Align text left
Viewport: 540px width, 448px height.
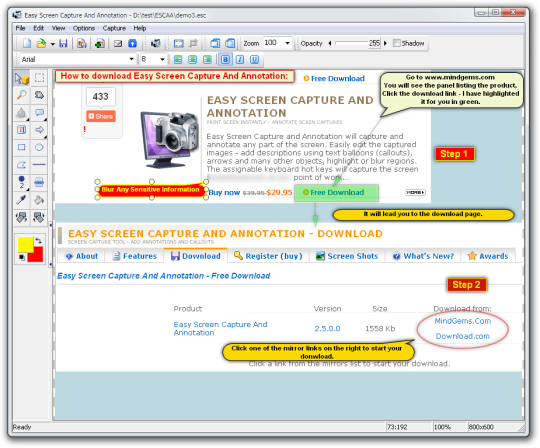(x=178, y=60)
